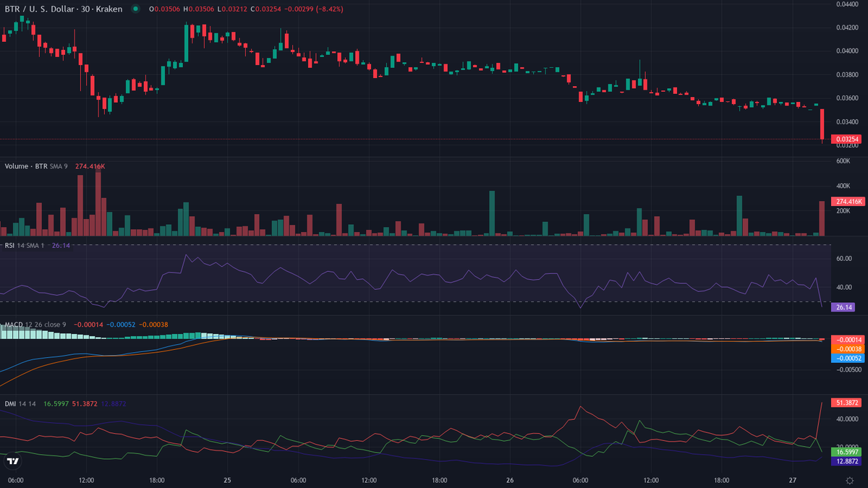Click the TradingView logo
The height and width of the screenshot is (488, 868).
(x=12, y=461)
